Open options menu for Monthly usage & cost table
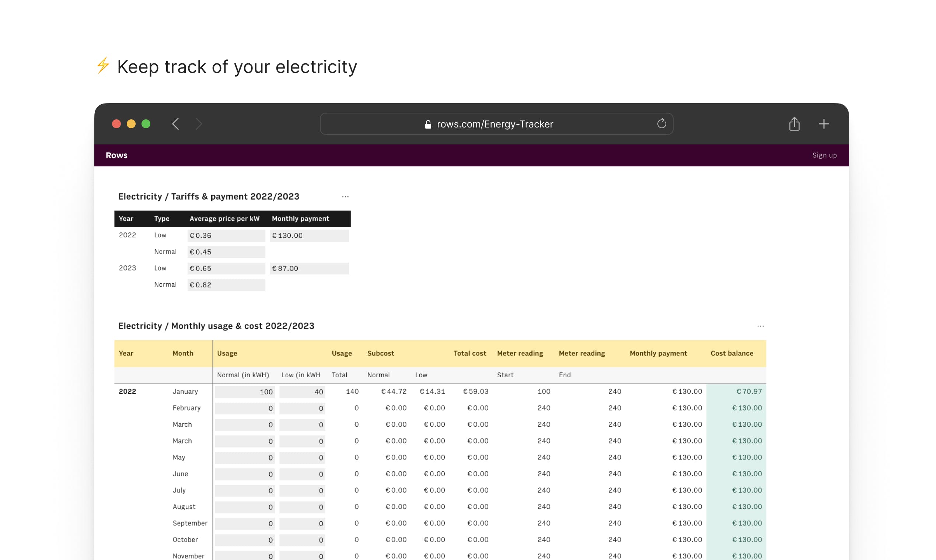The height and width of the screenshot is (560, 936). click(760, 326)
